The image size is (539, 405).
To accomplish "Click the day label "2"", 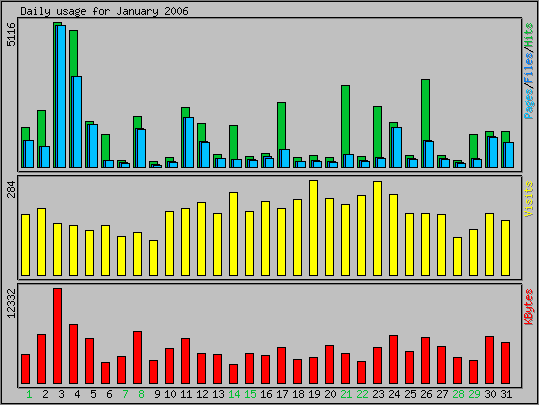I will (45, 394).
